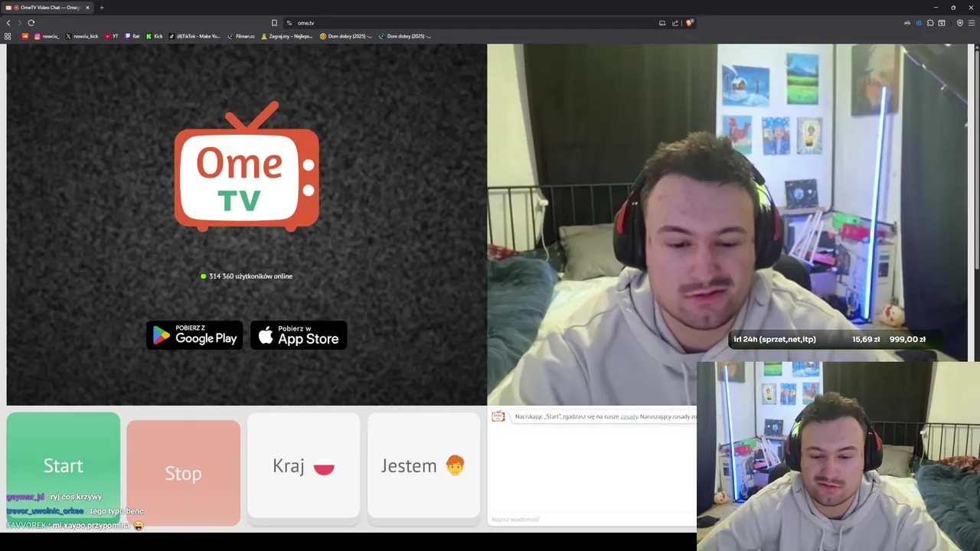Click the 15,69 zł amount
980x551 pixels.
coord(866,339)
